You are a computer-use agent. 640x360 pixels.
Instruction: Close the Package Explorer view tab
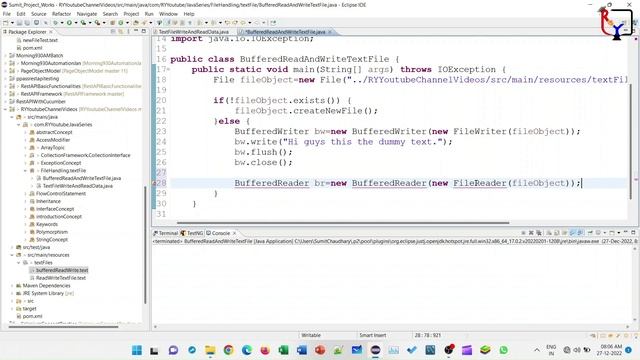pos(51,32)
